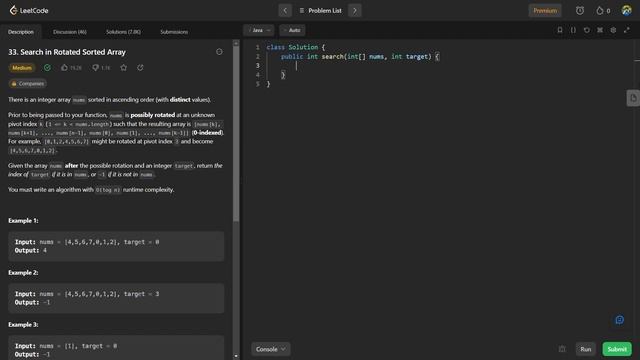
Task: Go to the previous problem arrow
Action: pyautogui.click(x=285, y=11)
